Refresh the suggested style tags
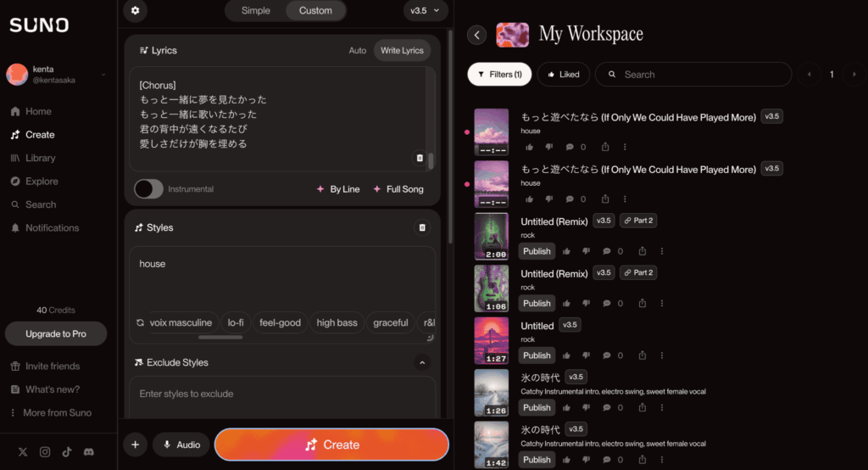Screen dimensions: 868x470 140,322
